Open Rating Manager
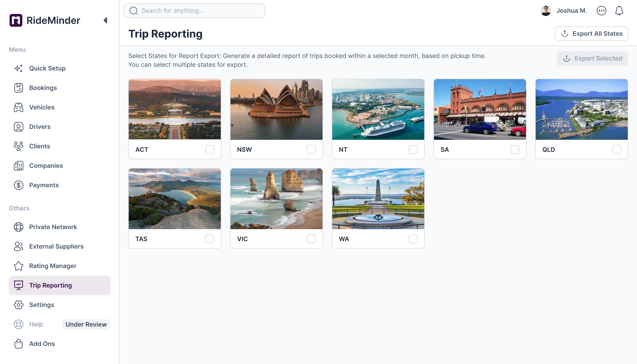 (x=60, y=266)
